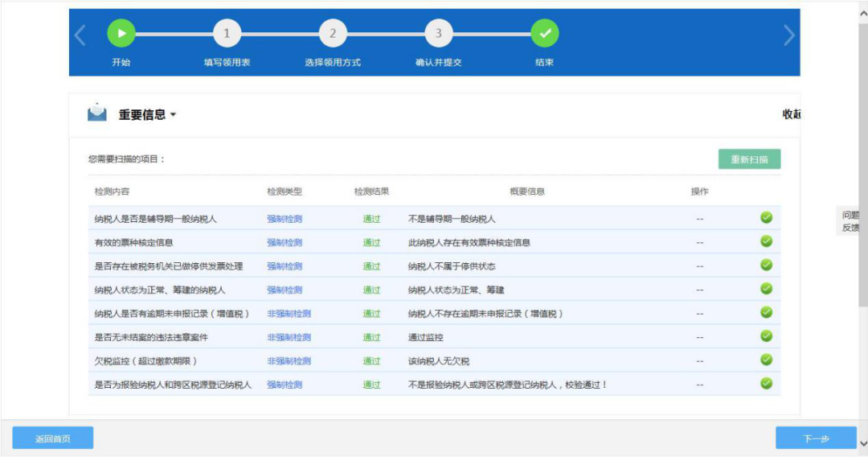This screenshot has height=457, width=868.
Task: Click summary text 纳税人状态为正常、筹建
Action: 457,290
